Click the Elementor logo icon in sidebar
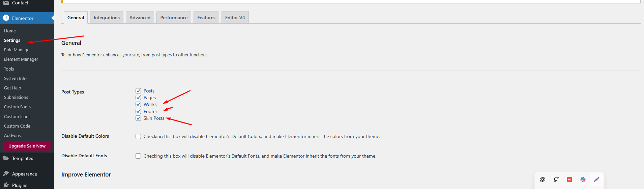This screenshot has height=189, width=644. (6, 18)
